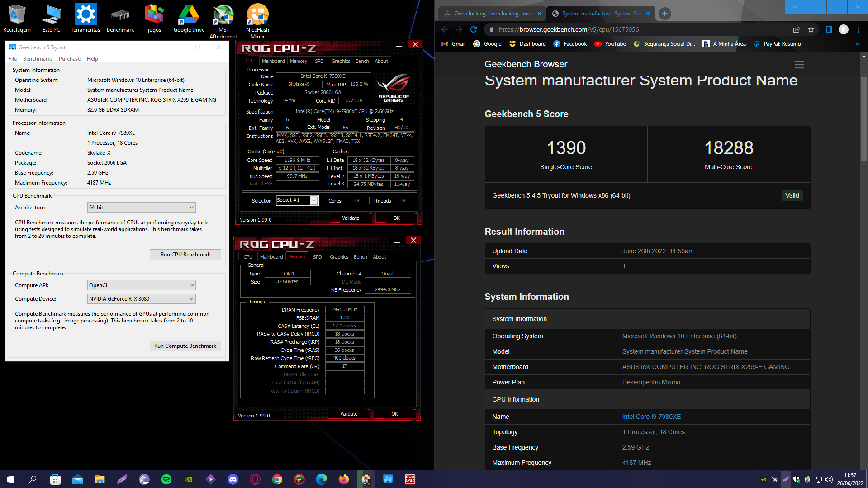Open File Explorer from the taskbar
The image size is (868, 488).
pyautogui.click(x=100, y=479)
